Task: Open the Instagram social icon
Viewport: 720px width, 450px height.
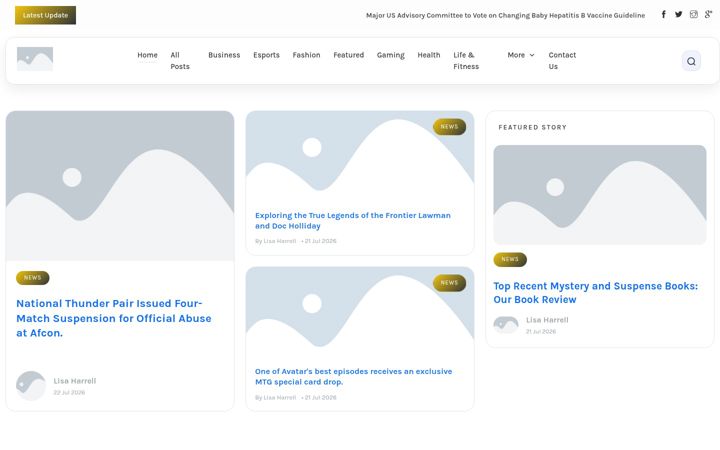Action: (x=694, y=15)
